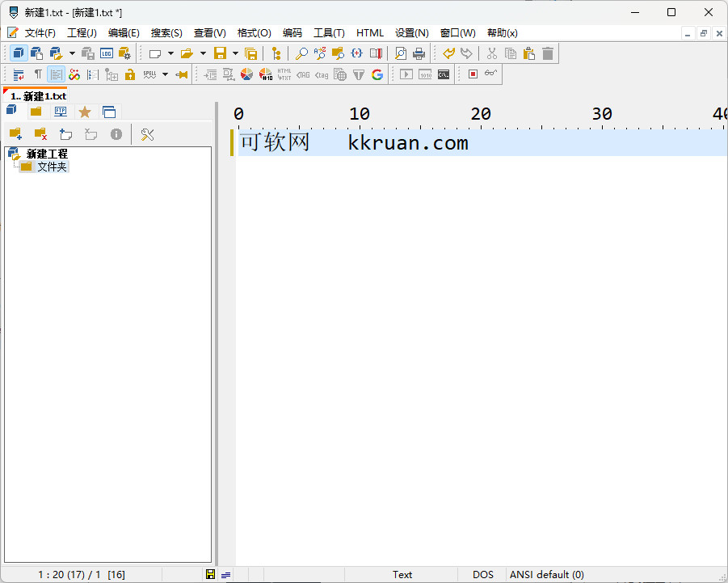
Task: Toggle line numbers icon
Action: click(x=93, y=74)
